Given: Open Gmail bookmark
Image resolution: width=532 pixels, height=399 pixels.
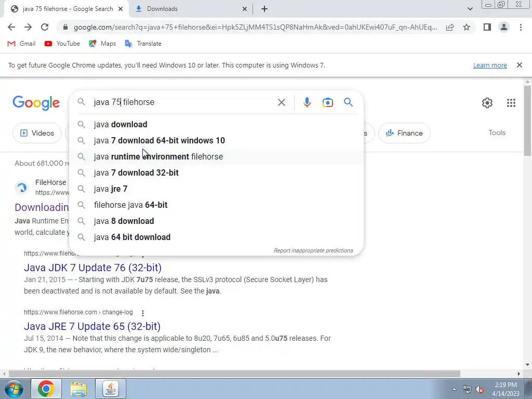Looking at the screenshot, I should coord(21,44).
